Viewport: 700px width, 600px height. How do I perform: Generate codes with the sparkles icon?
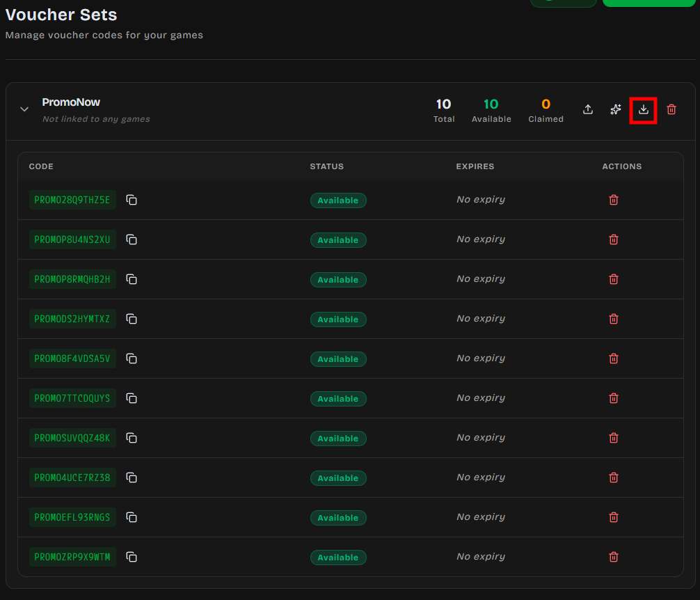pyautogui.click(x=616, y=109)
